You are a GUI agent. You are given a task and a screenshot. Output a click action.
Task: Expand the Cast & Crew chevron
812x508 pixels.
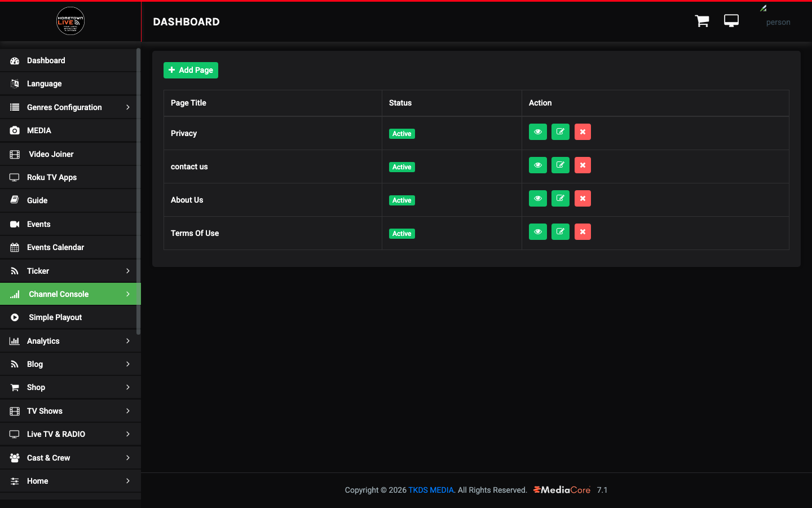point(128,458)
